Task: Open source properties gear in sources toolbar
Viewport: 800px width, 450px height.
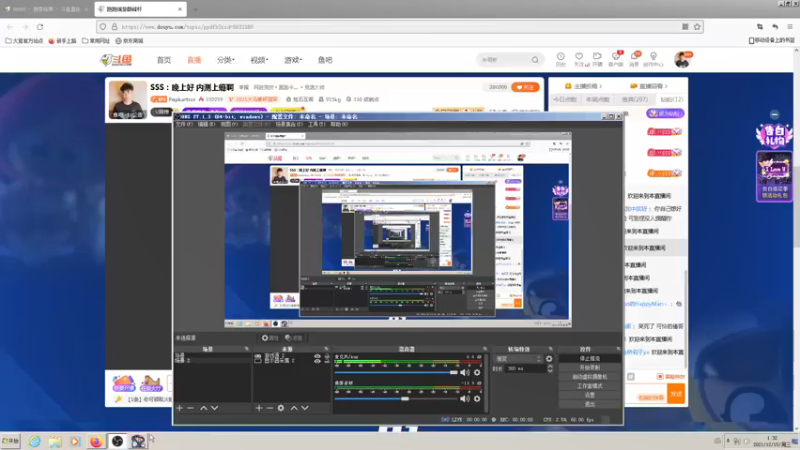Action: [281, 408]
